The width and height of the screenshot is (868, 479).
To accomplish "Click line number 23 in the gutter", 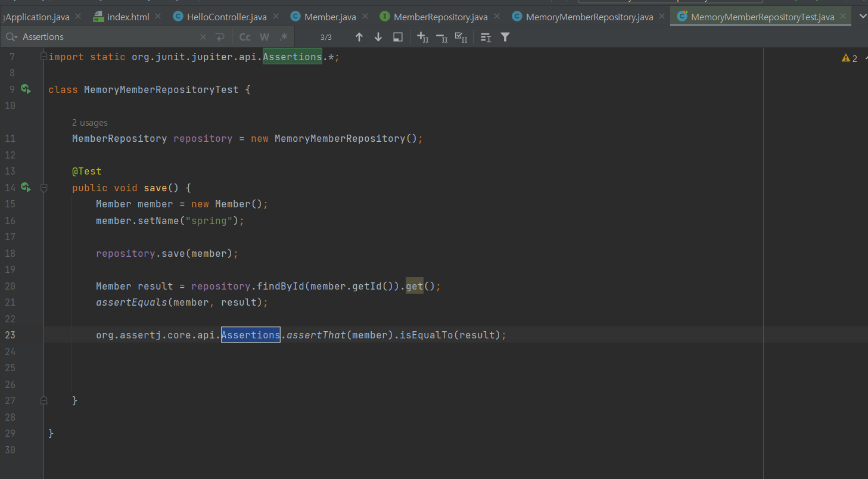I will tap(10, 335).
